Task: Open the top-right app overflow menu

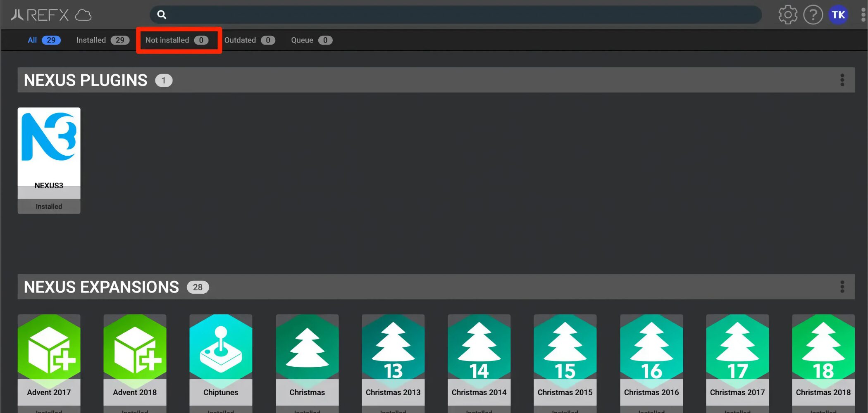Action: pos(863,15)
